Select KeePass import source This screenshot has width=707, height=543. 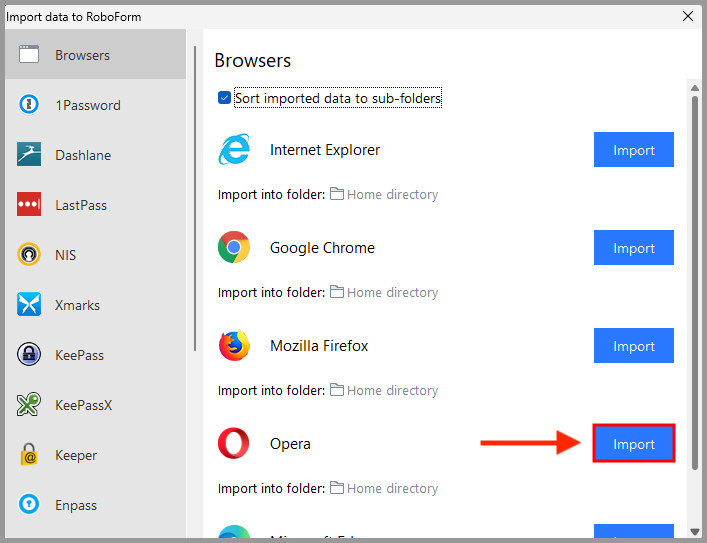[95, 355]
